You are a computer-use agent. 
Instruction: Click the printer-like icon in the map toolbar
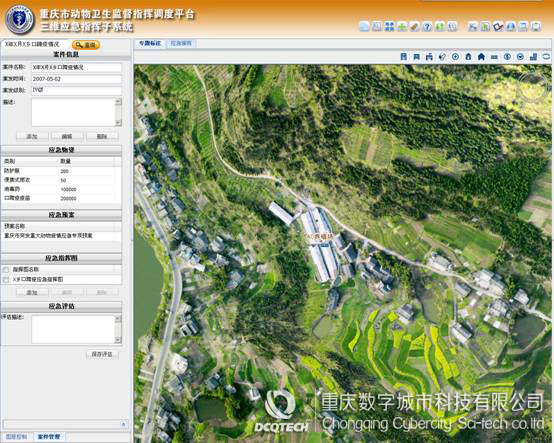[x=429, y=57]
